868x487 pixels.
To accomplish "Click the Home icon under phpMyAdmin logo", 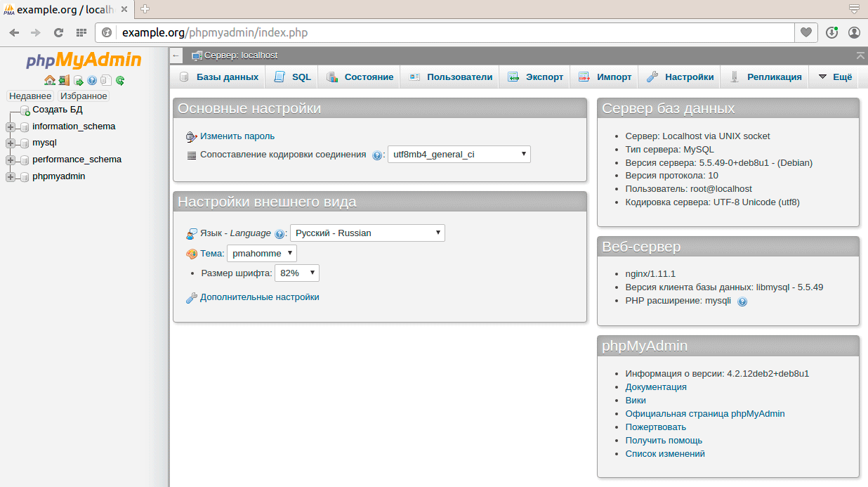I will click(49, 80).
